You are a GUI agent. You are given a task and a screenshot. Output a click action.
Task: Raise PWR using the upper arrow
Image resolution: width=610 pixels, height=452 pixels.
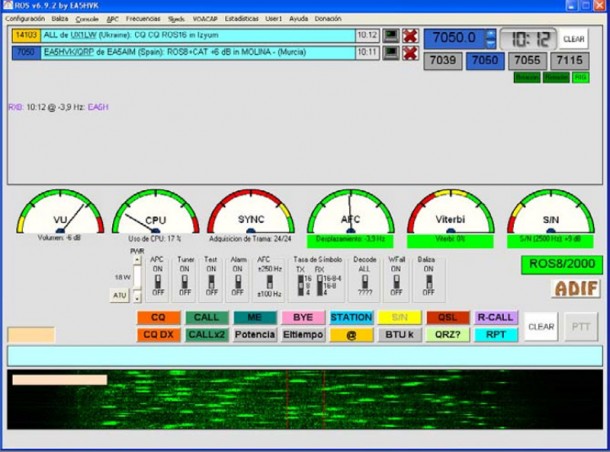pyautogui.click(x=137, y=259)
